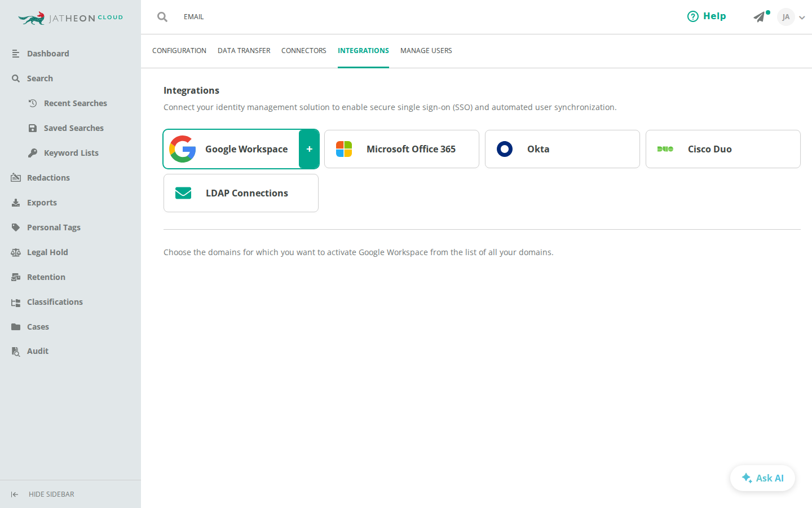Click the JA user avatar
This screenshot has width=812, height=508.
(786, 17)
